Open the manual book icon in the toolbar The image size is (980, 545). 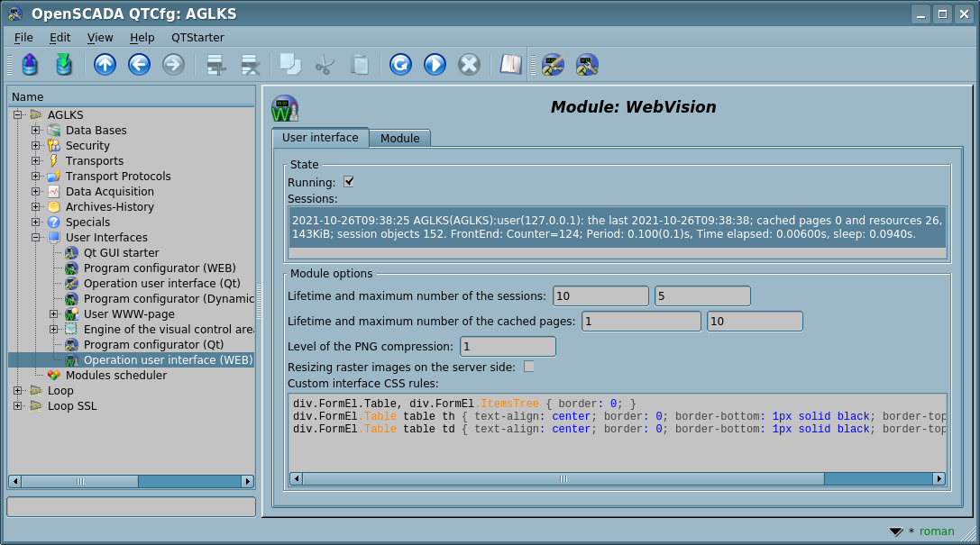511,65
